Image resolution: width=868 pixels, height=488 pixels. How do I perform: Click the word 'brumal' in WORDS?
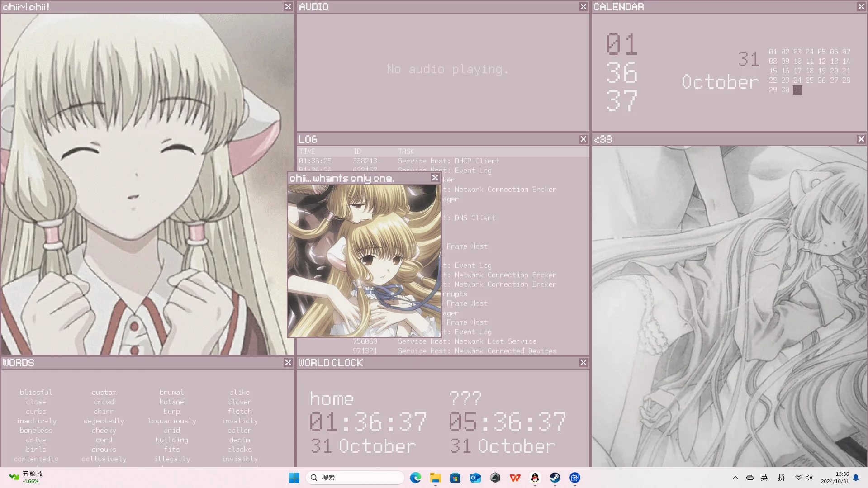click(171, 393)
